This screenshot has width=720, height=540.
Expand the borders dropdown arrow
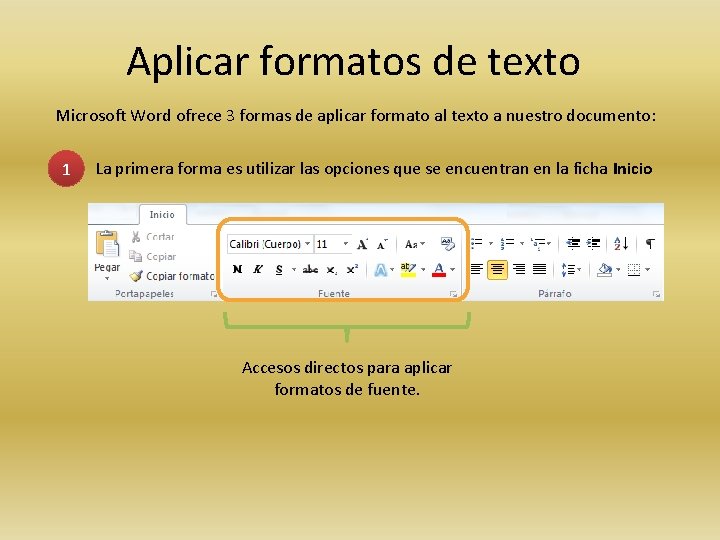(x=647, y=270)
